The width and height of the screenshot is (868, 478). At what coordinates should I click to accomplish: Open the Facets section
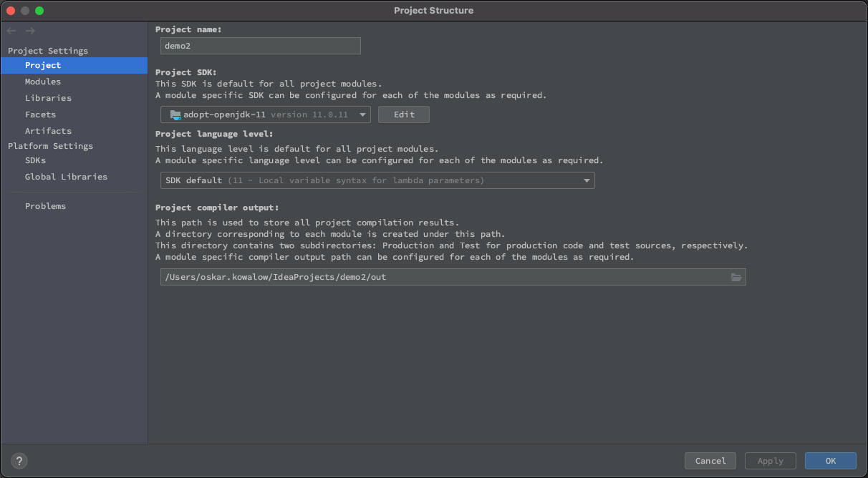(39, 114)
